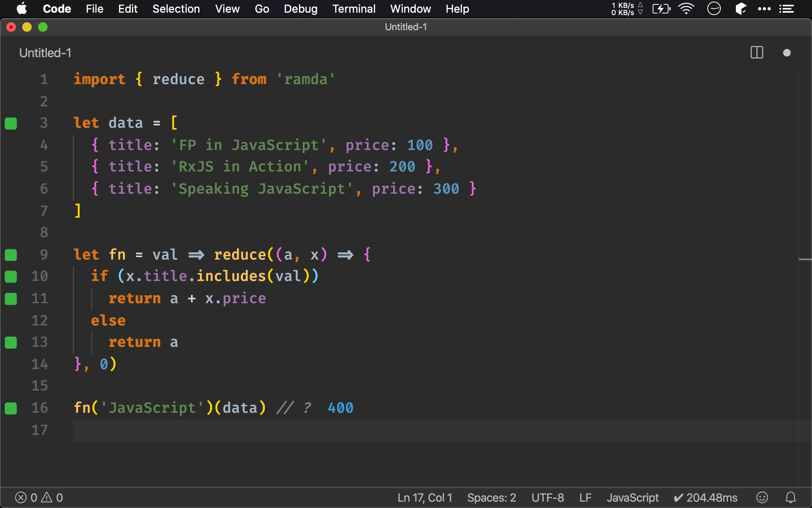Click the includes method call on line 10

pyautogui.click(x=231, y=276)
